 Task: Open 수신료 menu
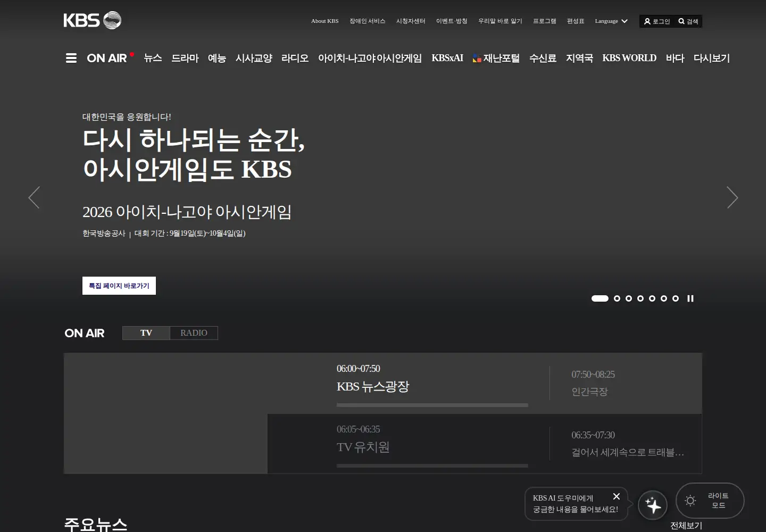point(543,58)
